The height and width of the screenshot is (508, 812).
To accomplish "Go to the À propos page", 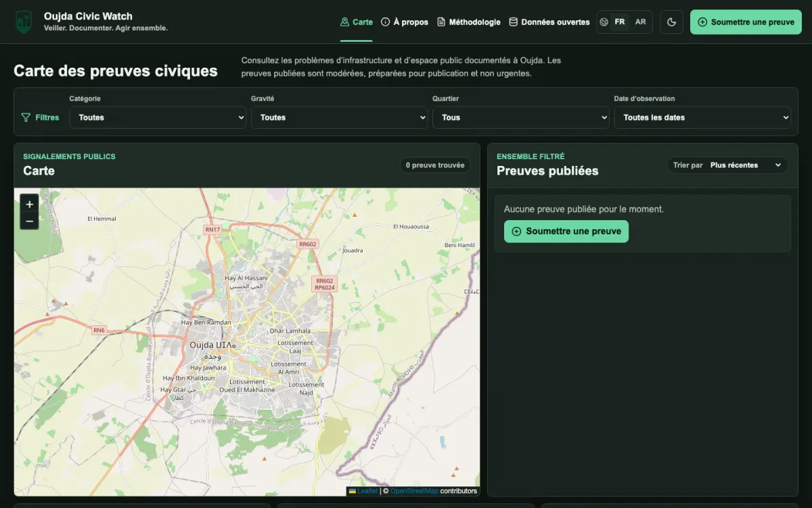I will pos(405,22).
